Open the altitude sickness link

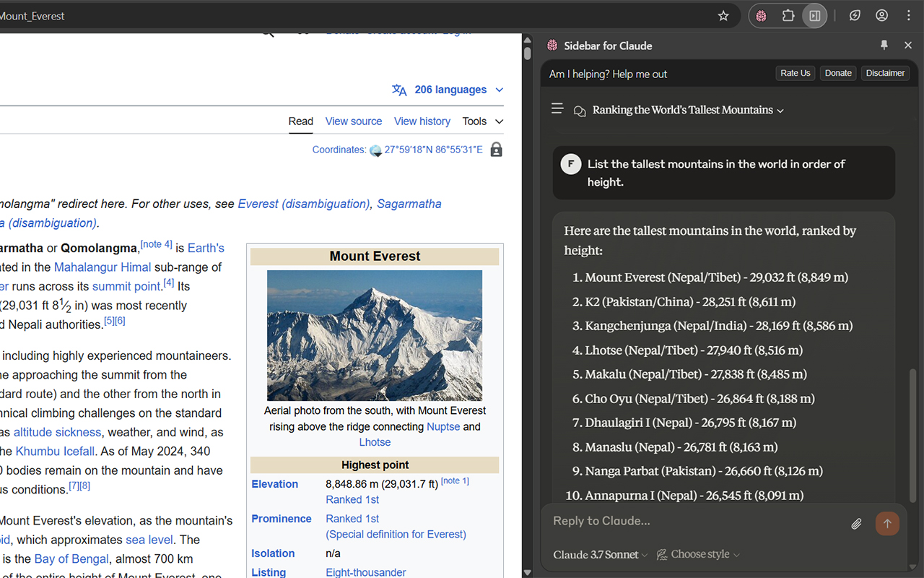[x=57, y=432]
